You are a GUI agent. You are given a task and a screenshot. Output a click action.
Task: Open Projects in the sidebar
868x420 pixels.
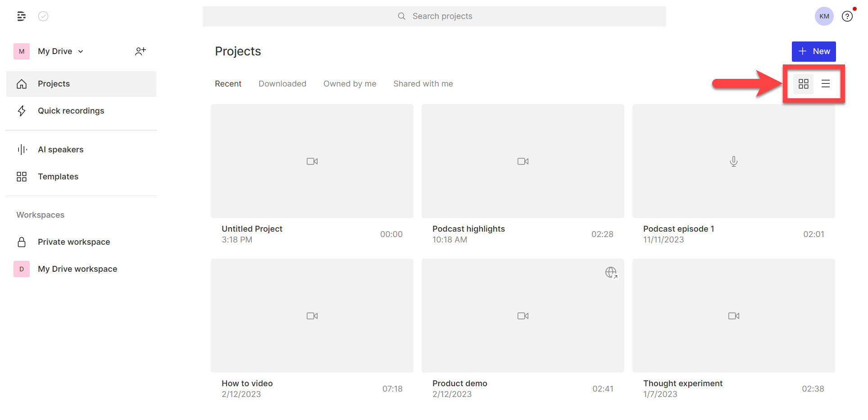click(81, 84)
